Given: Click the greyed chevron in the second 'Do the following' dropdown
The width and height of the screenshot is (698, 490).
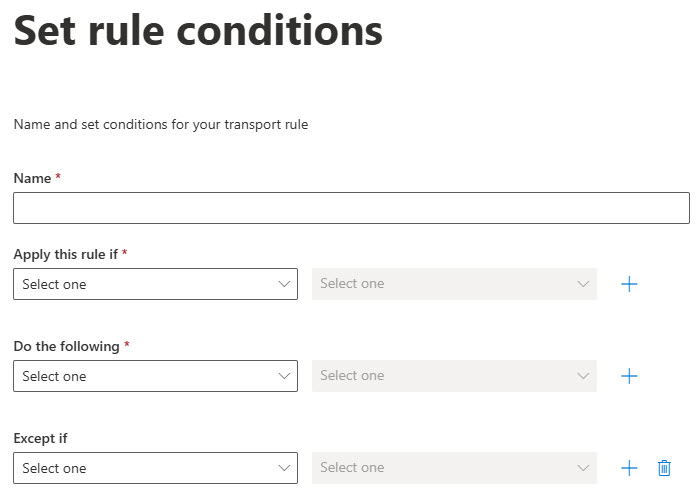Looking at the screenshot, I should pos(583,376).
